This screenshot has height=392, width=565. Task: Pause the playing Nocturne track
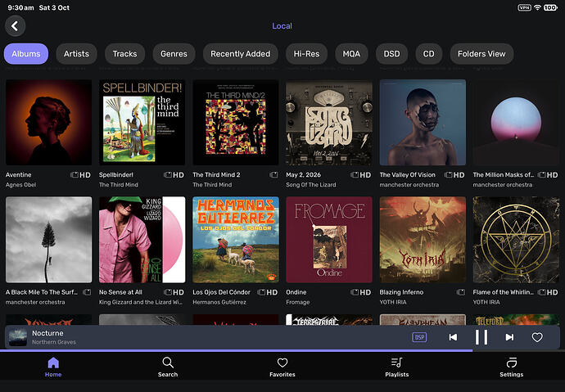click(481, 337)
